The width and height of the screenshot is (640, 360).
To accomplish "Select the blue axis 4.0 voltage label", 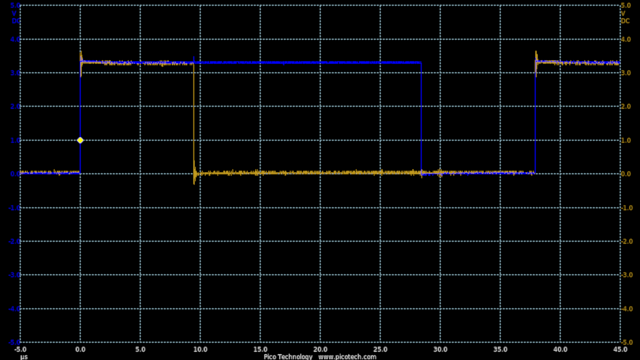I will tap(15, 40).
